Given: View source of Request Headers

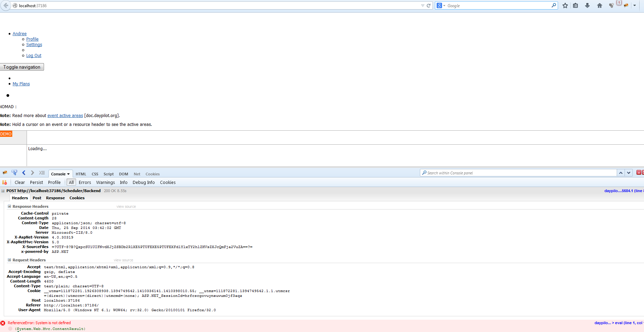Looking at the screenshot, I should 123,260.
